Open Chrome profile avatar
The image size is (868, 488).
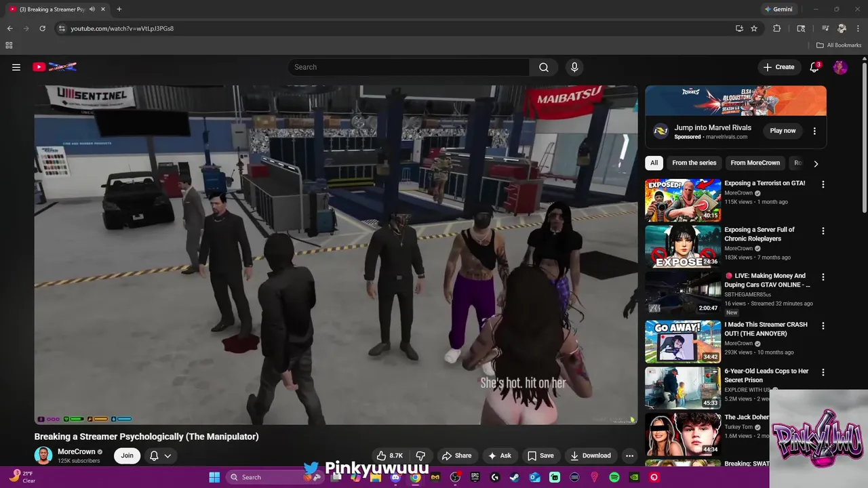pos(842,28)
